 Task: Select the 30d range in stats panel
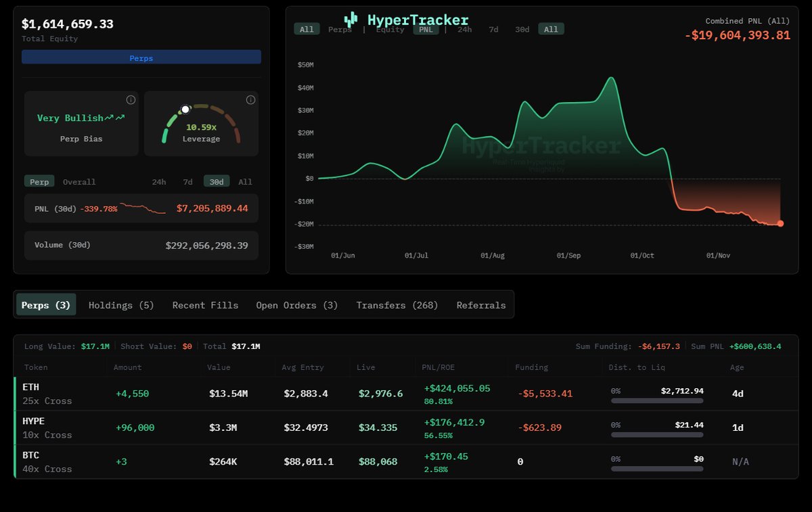coord(217,182)
